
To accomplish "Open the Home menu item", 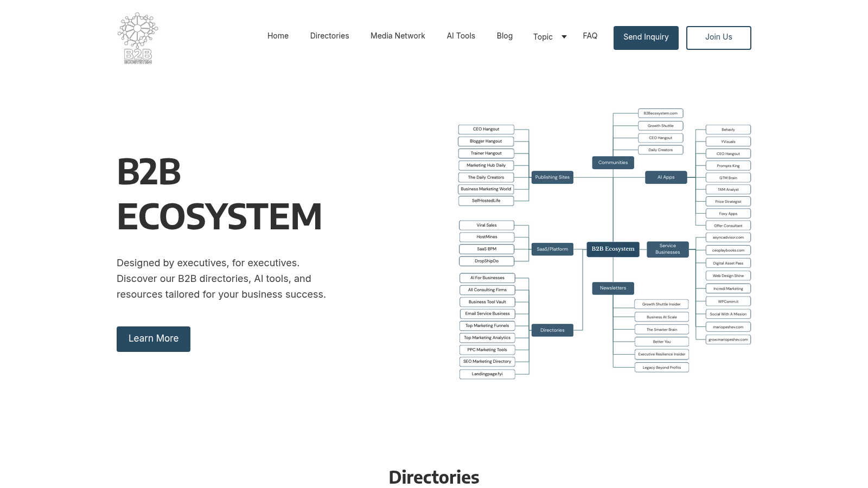I will click(x=278, y=36).
